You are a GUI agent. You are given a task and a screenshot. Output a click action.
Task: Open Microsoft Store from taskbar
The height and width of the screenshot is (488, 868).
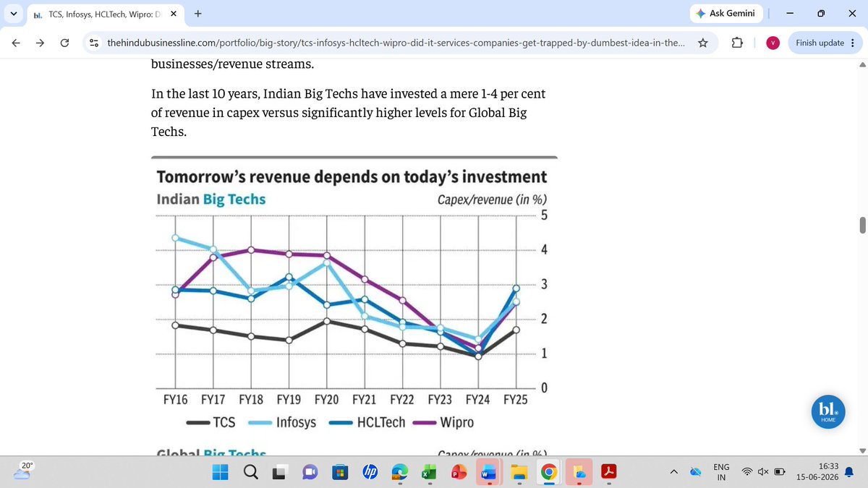(x=339, y=472)
